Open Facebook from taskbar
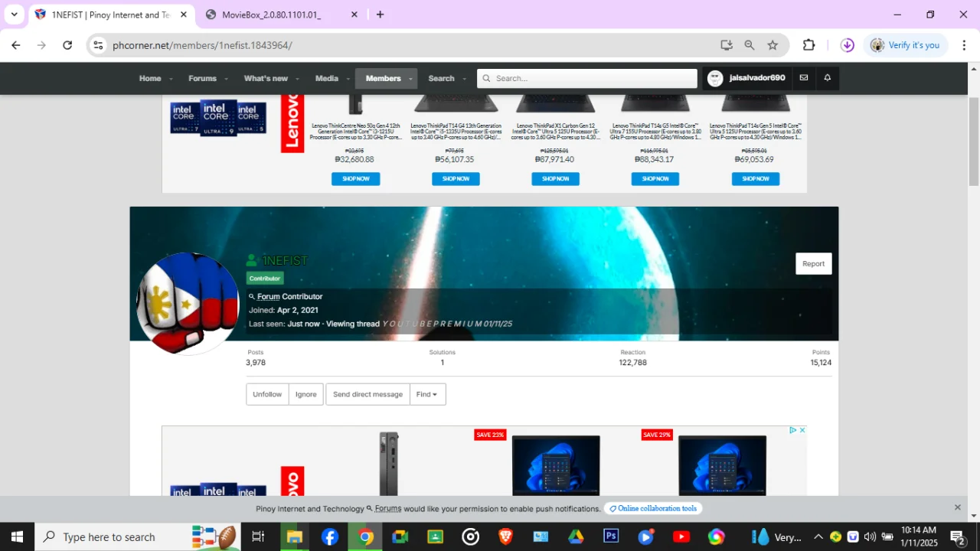 point(330,536)
